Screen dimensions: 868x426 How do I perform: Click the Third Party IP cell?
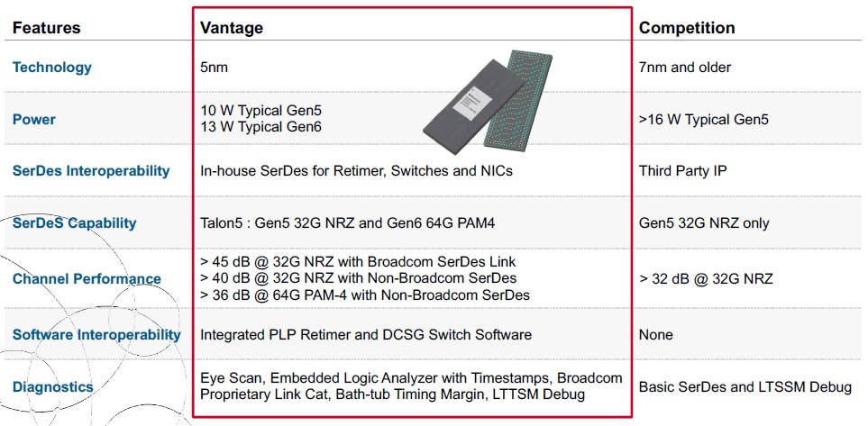pyautogui.click(x=683, y=171)
